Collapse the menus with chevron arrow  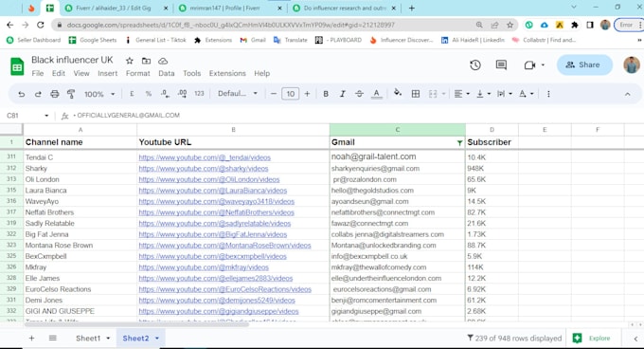click(627, 94)
